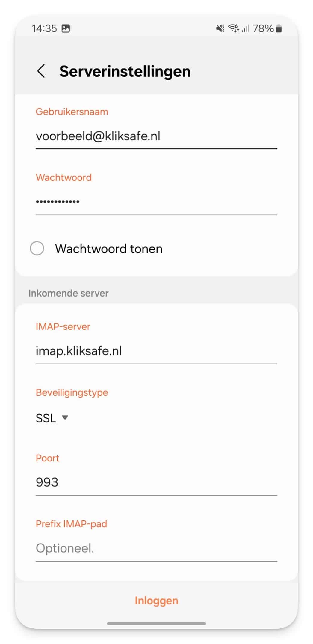Enable the Wachtwoord tonen radio option
Image resolution: width=313 pixels, height=644 pixels.
click(x=37, y=249)
